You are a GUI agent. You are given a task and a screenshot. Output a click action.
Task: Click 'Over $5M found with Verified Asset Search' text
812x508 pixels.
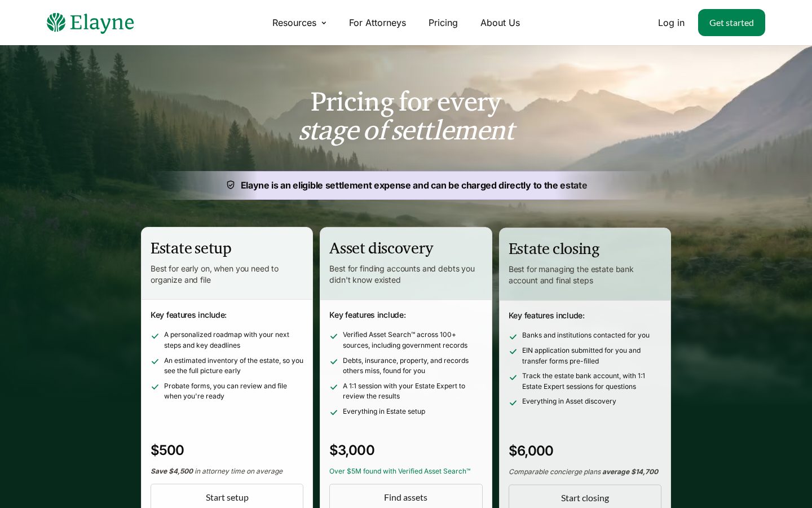tap(400, 471)
